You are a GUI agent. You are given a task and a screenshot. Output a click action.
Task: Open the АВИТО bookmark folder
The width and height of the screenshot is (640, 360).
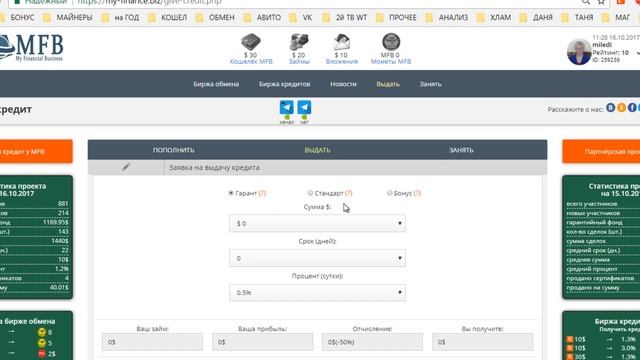263,18
